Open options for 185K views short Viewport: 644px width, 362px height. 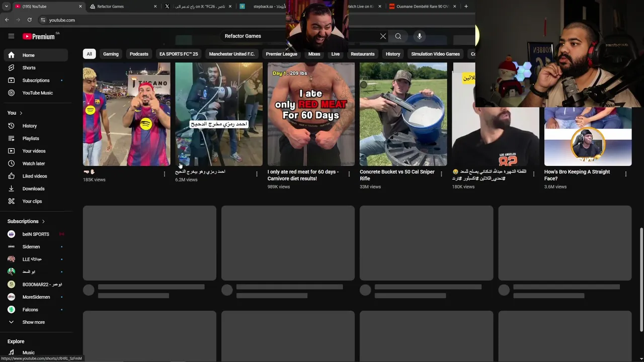tap(164, 174)
